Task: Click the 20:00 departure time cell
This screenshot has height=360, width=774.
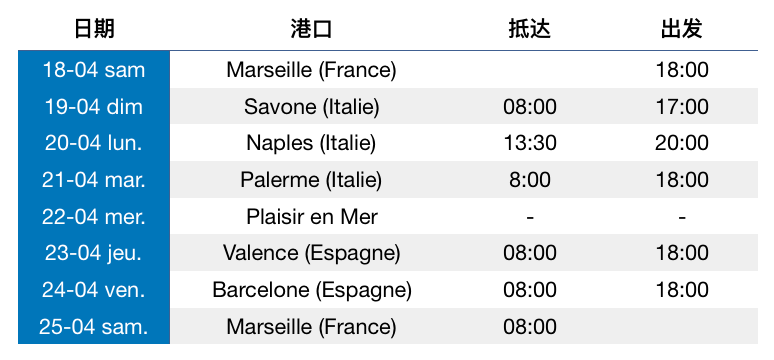Action: tap(682, 143)
